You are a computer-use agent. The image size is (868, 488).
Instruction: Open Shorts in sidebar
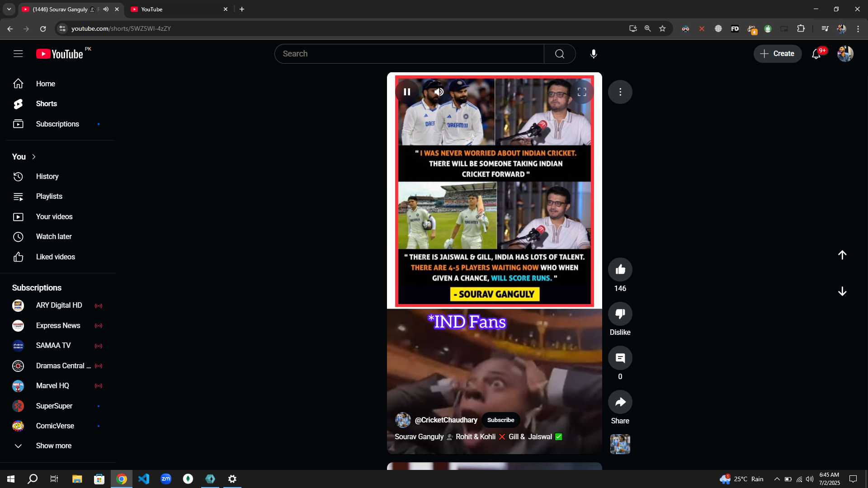click(58, 104)
